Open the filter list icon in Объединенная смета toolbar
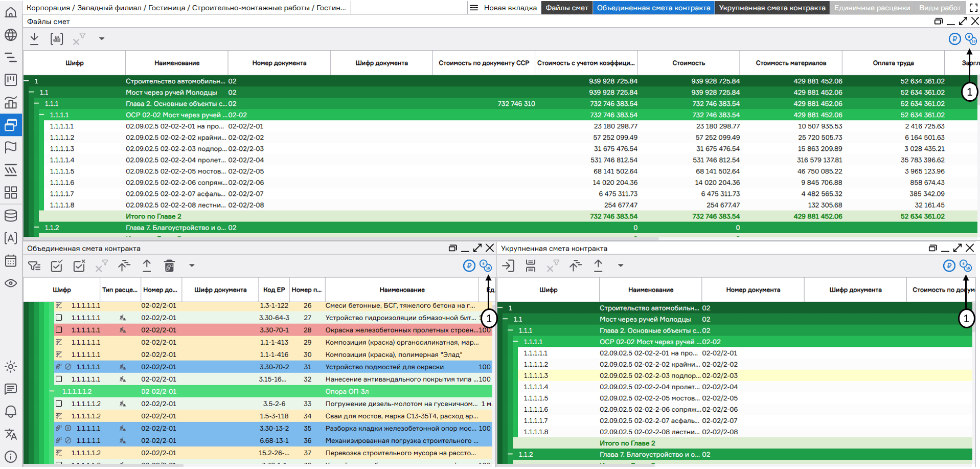 coord(34,265)
